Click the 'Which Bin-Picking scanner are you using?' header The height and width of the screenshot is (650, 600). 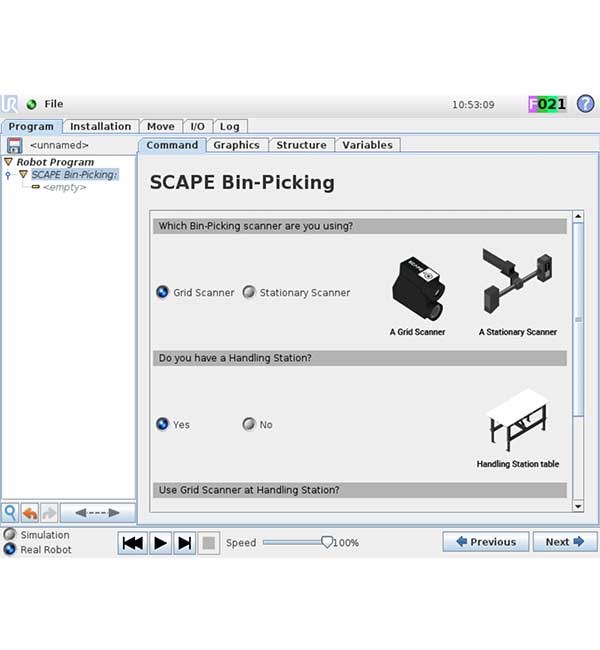360,226
